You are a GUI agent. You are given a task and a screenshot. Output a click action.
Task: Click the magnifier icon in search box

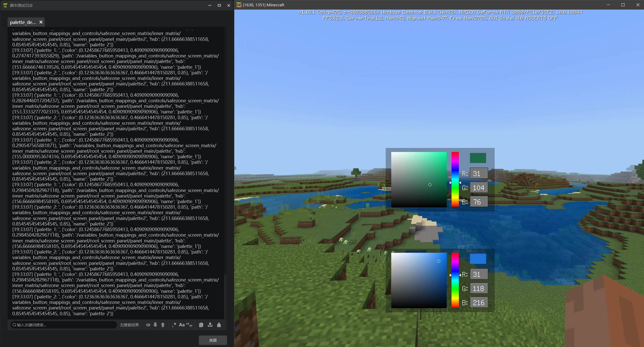[14, 325]
